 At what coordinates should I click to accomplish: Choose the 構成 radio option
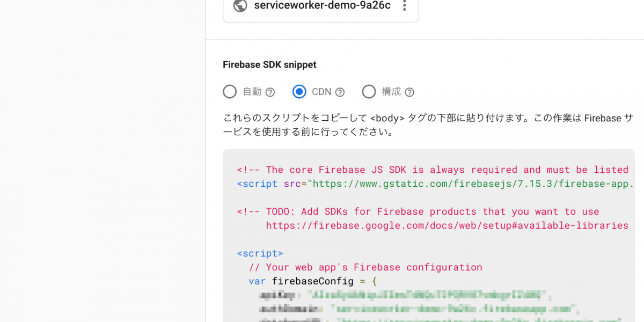[x=369, y=92]
